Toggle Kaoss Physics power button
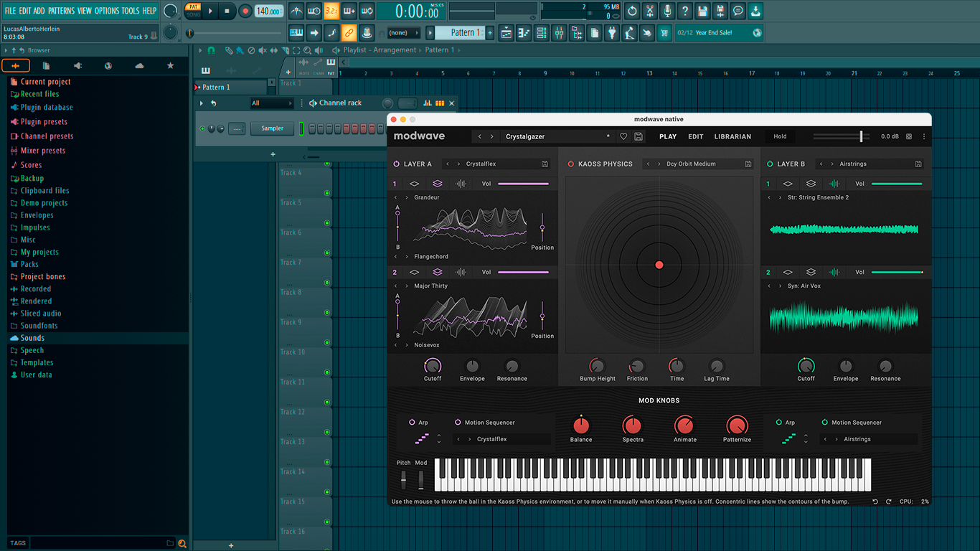 pyautogui.click(x=571, y=164)
